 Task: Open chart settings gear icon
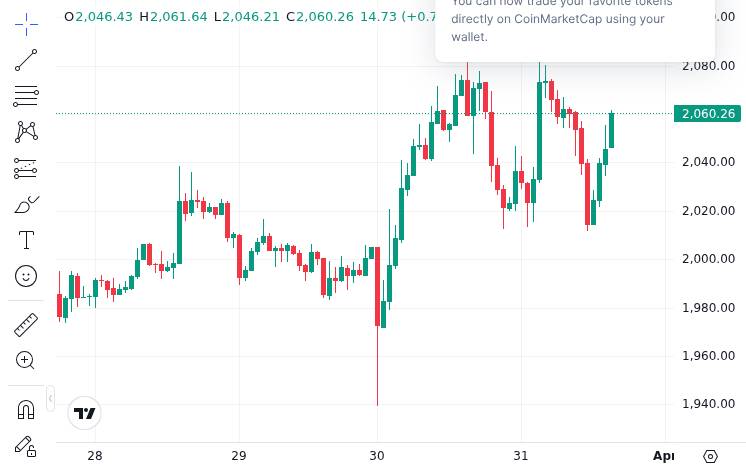[x=711, y=456]
